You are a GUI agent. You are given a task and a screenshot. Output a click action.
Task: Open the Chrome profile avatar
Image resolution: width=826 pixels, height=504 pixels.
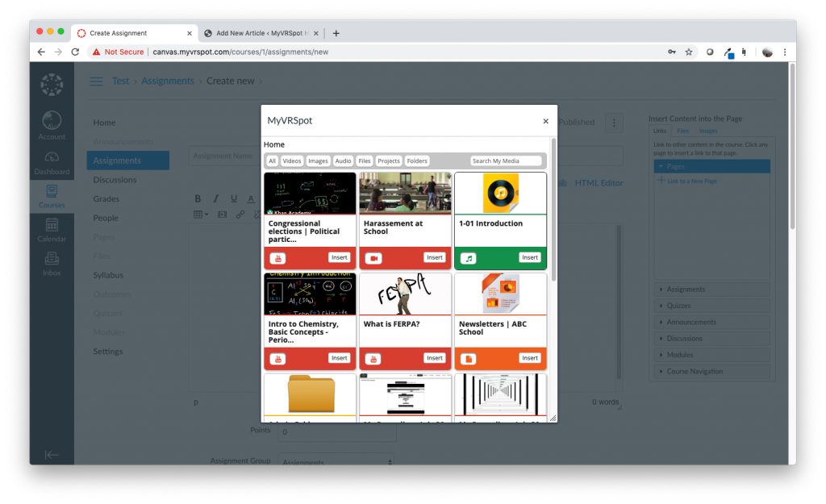pos(768,52)
